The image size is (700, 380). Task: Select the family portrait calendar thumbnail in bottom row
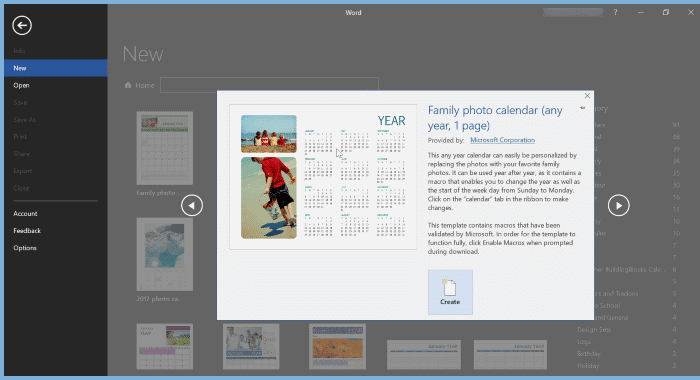pyautogui.click(x=251, y=347)
